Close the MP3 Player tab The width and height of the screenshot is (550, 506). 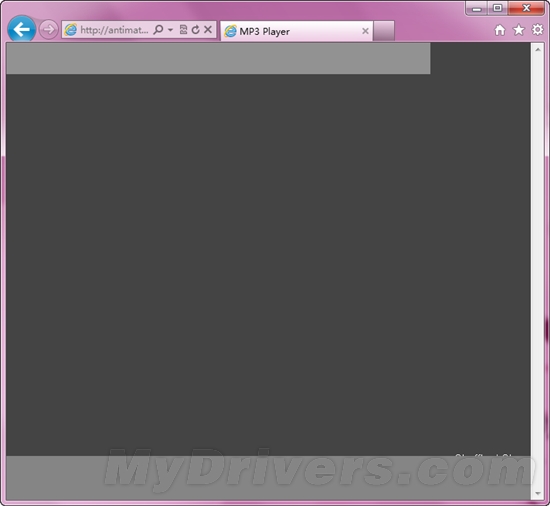365,31
